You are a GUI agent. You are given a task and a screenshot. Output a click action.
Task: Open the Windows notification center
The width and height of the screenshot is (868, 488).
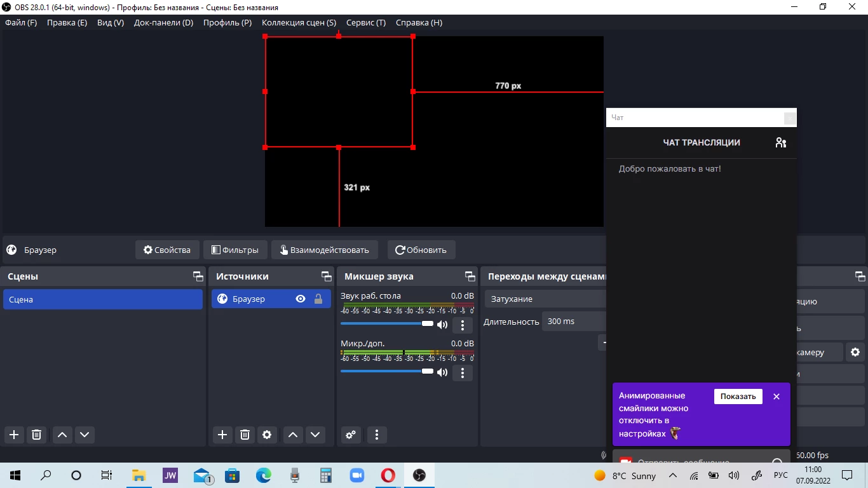(847, 475)
